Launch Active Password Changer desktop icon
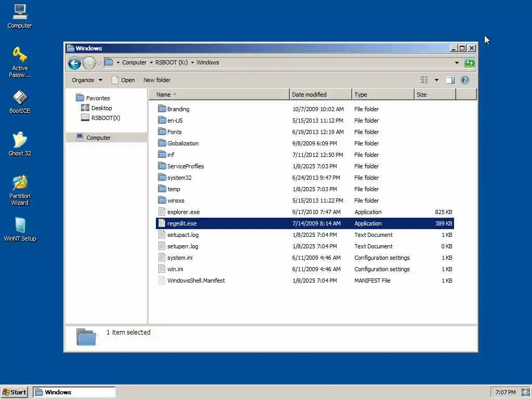Image resolution: width=532 pixels, height=399 pixels. tap(20, 62)
